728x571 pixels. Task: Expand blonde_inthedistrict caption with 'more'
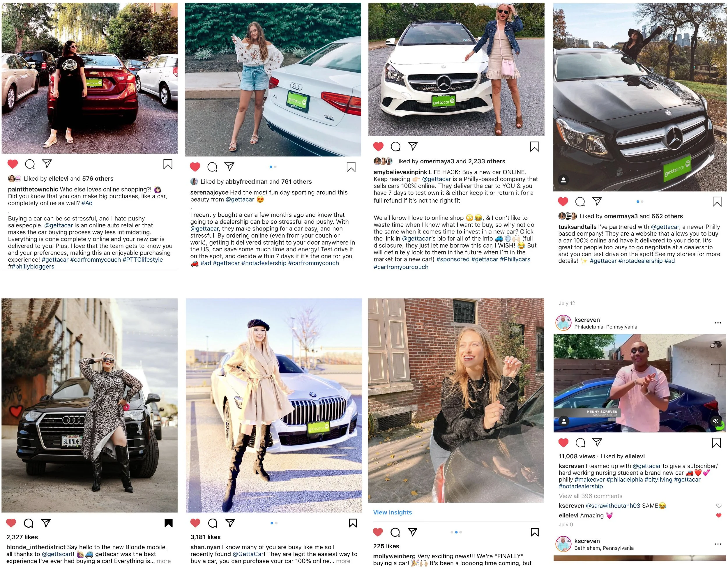pos(163,561)
